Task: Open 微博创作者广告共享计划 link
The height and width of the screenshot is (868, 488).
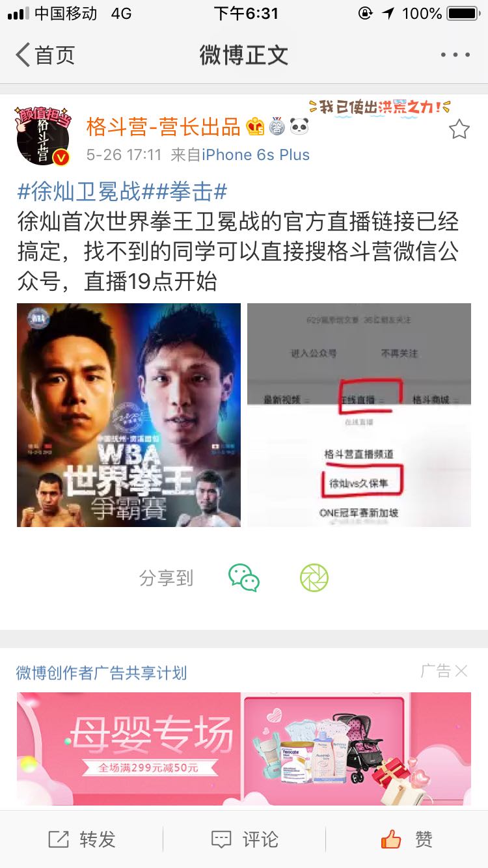Action: 102,673
